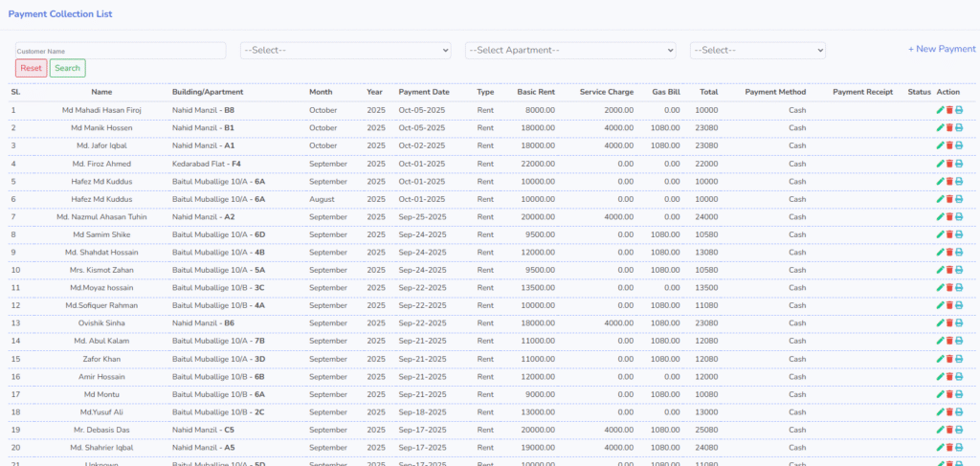Click Baitul Muballige 10/B - 3C cell
This screenshot has width=980, height=466.
219,288
